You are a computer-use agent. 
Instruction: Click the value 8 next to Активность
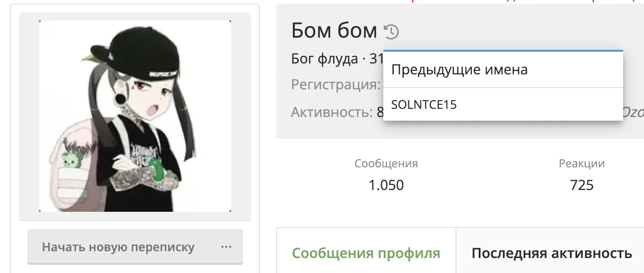[x=381, y=112]
